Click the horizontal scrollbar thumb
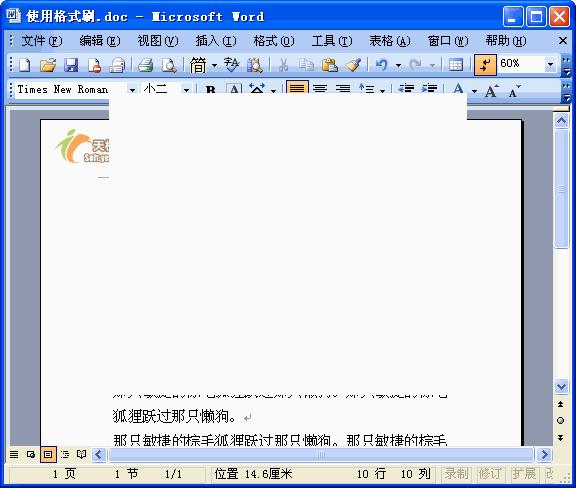Image resolution: width=576 pixels, height=488 pixels. [x=321, y=455]
